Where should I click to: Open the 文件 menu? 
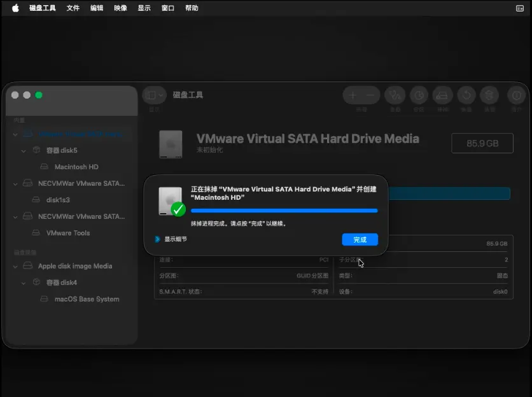click(x=73, y=8)
